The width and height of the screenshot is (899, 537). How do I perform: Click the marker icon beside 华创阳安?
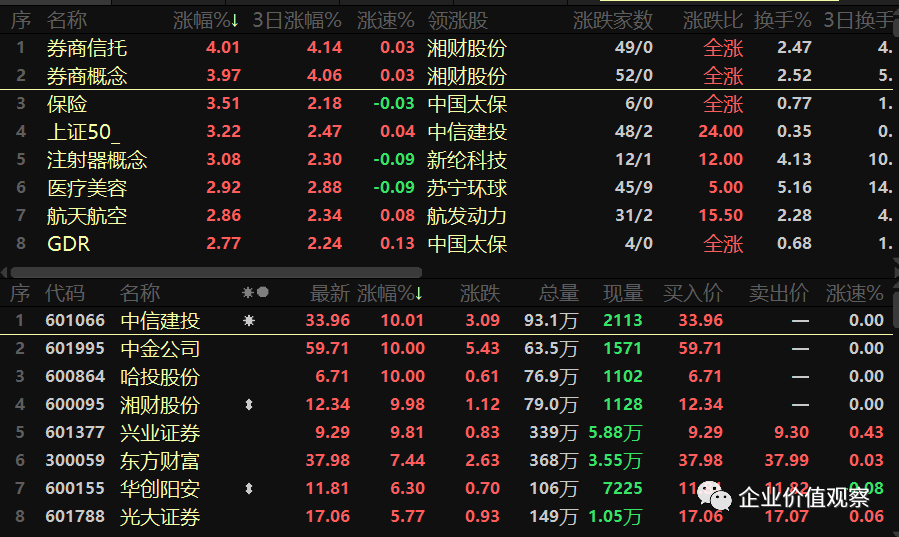249,488
